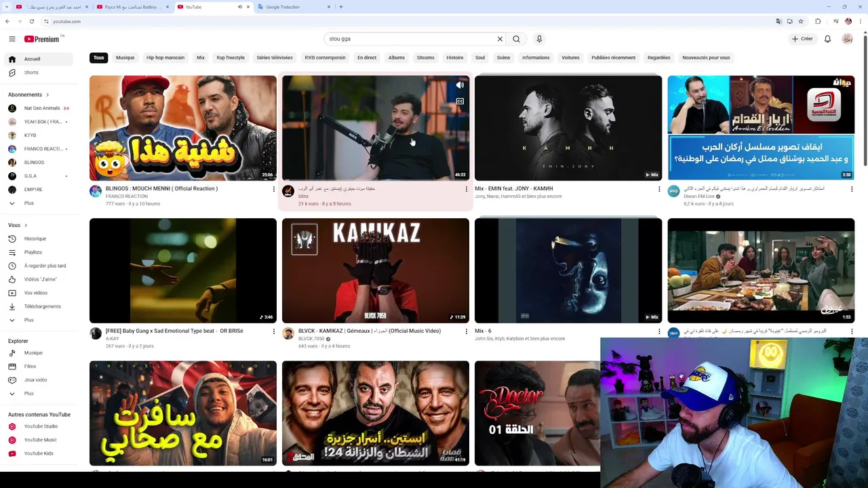Viewport: 868px width, 488px height.
Task: Open the EMP1RE subscription
Action: [38, 190]
